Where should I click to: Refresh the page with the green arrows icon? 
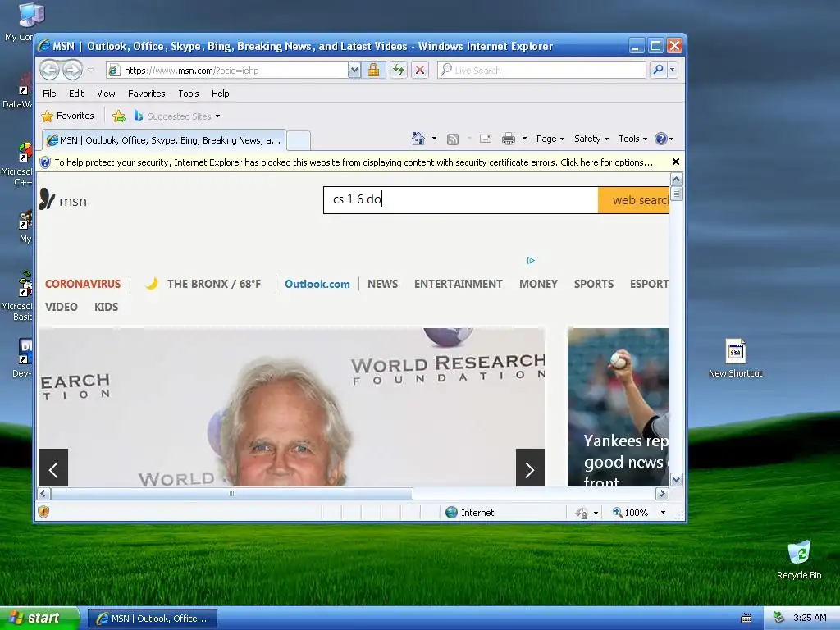[x=398, y=71]
